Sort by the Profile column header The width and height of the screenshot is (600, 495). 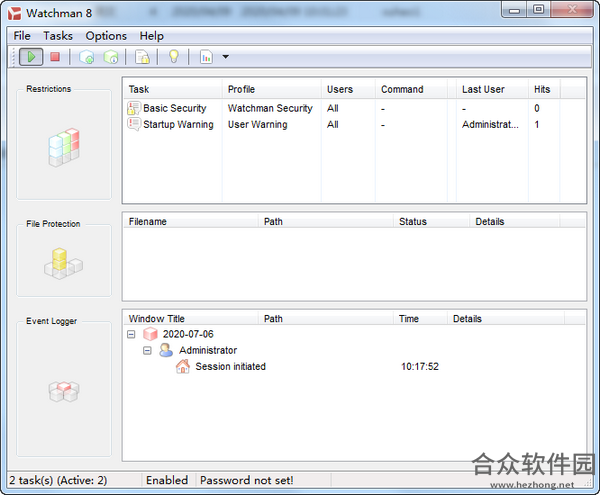pyautogui.click(x=271, y=89)
